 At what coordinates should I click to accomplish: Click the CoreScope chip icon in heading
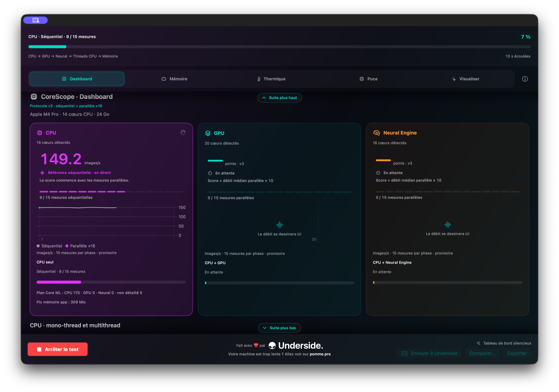tap(34, 97)
